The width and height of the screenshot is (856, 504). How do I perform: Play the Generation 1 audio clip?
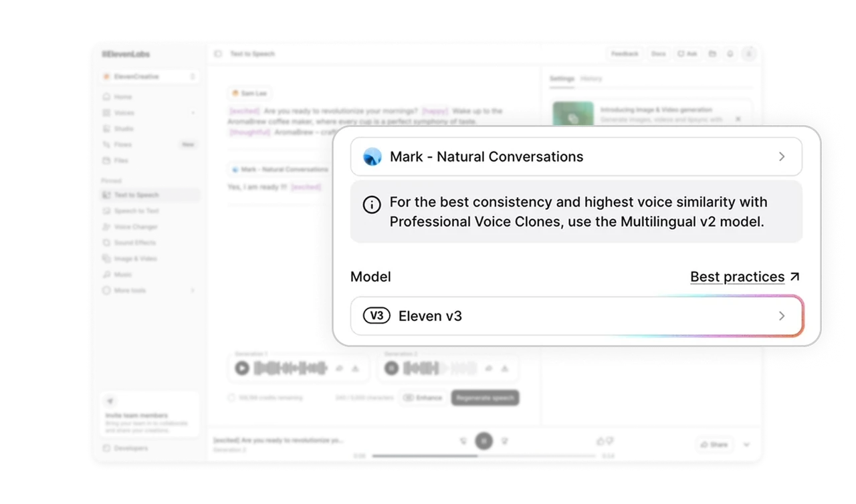[242, 368]
